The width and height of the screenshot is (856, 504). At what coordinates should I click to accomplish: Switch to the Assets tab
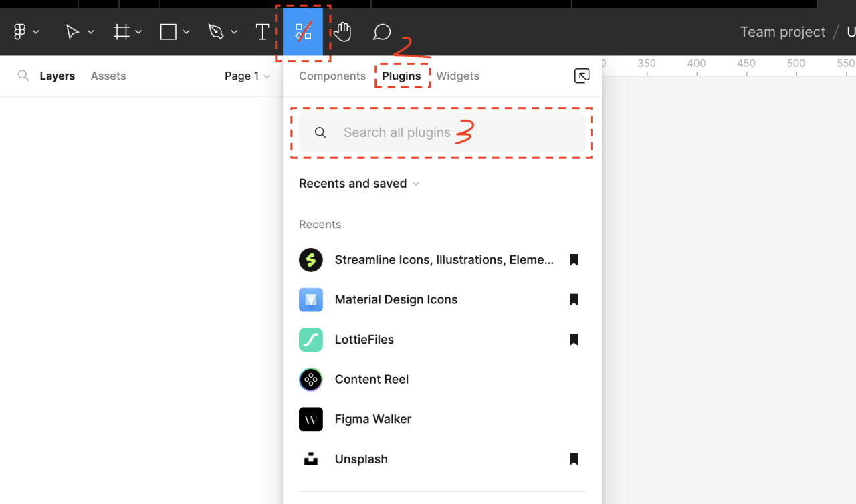pos(108,76)
